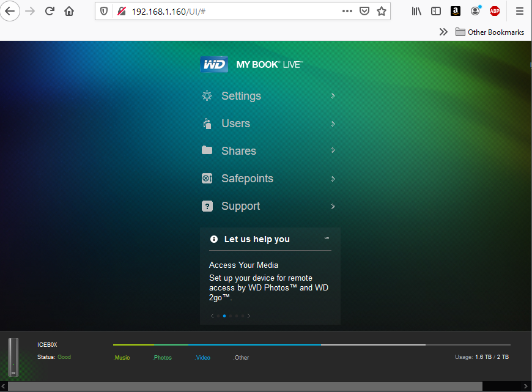This screenshot has height=392, width=532.
Task: Expand Settings with its chevron arrow
Action: (333, 96)
